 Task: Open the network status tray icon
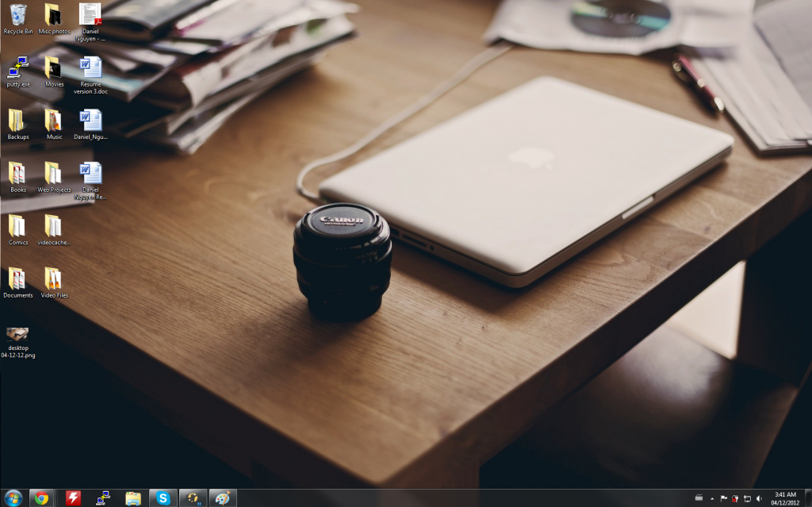[747, 499]
